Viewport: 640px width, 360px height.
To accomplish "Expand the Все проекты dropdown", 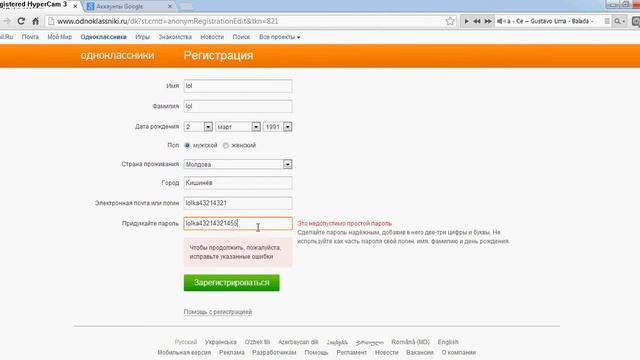I will (x=280, y=37).
